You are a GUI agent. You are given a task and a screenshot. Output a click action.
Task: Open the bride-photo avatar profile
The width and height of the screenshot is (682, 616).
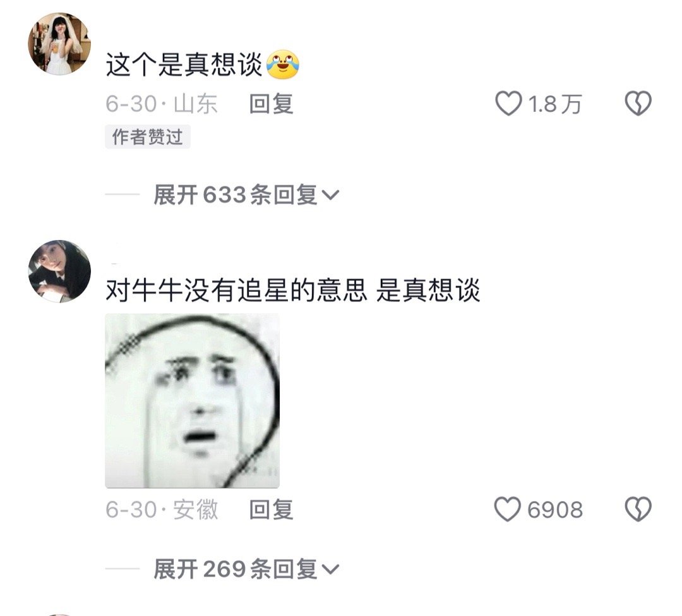click(59, 44)
